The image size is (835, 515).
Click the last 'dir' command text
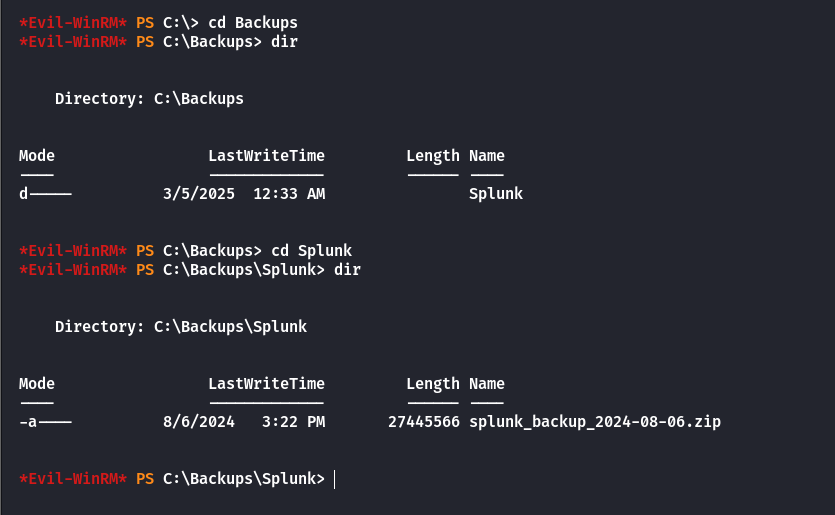pyautogui.click(x=347, y=269)
